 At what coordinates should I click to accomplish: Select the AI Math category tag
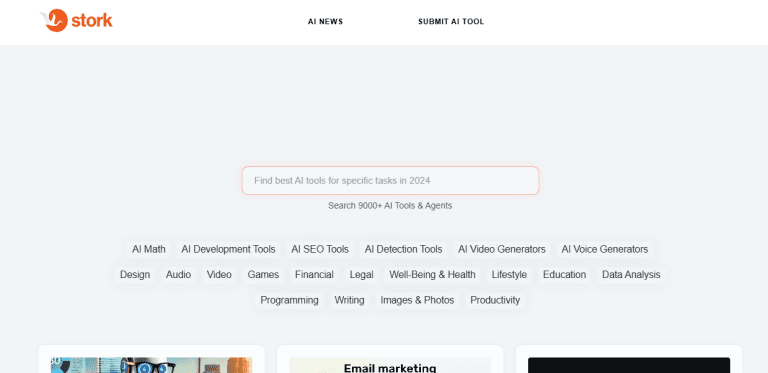(x=149, y=249)
